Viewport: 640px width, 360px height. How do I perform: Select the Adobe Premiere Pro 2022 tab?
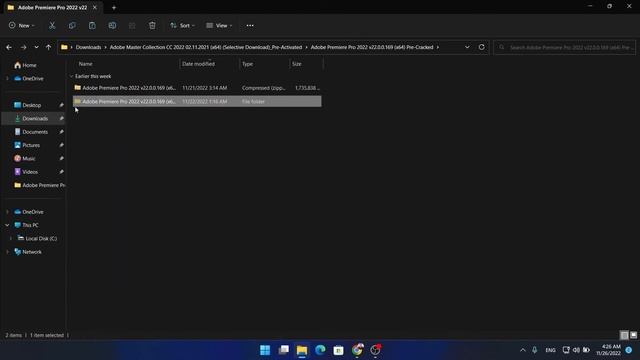click(52, 7)
